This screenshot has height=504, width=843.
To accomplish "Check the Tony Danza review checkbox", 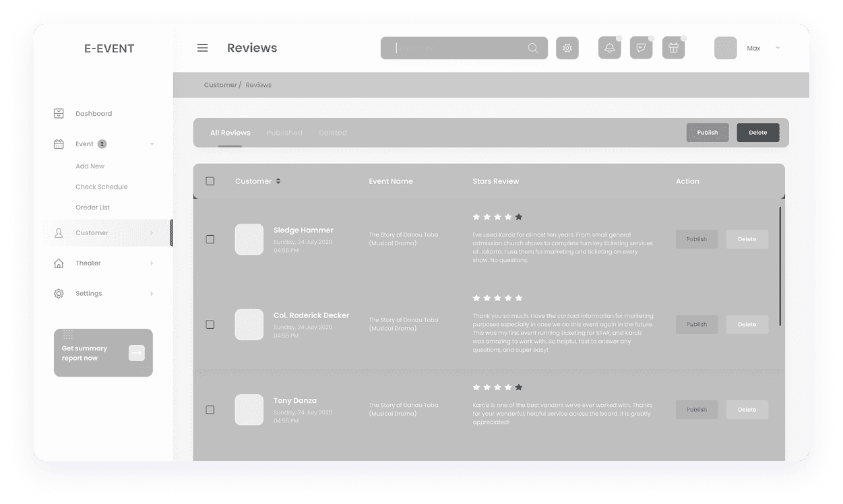I will click(x=210, y=409).
